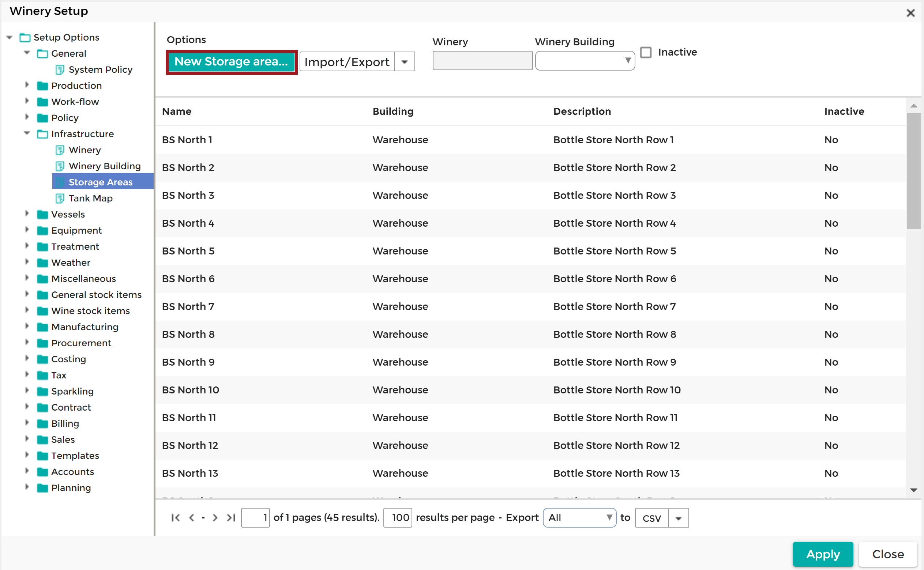This screenshot has width=924, height=570.
Task: Collapse the General tree node
Action: coord(27,53)
